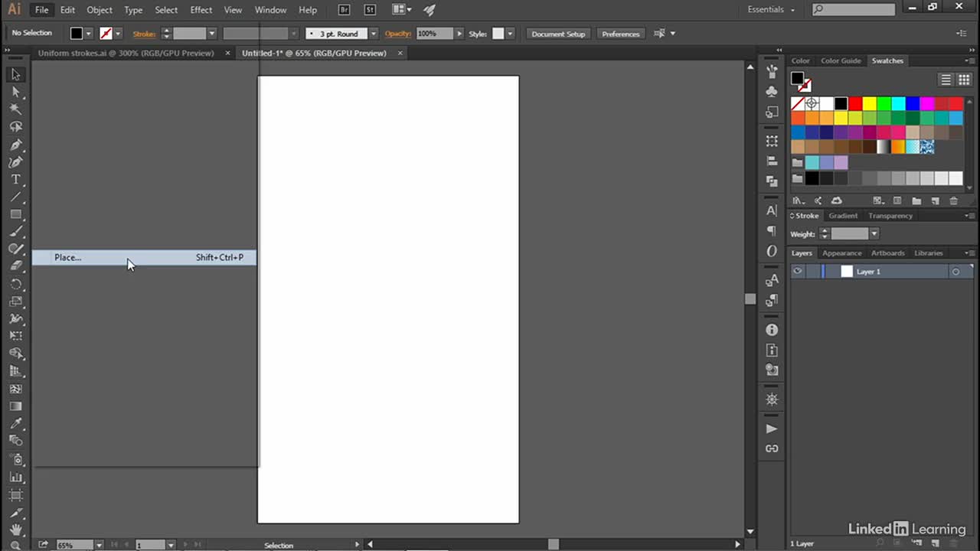The image size is (980, 551).
Task: Open the Effect menu
Action: tap(201, 10)
